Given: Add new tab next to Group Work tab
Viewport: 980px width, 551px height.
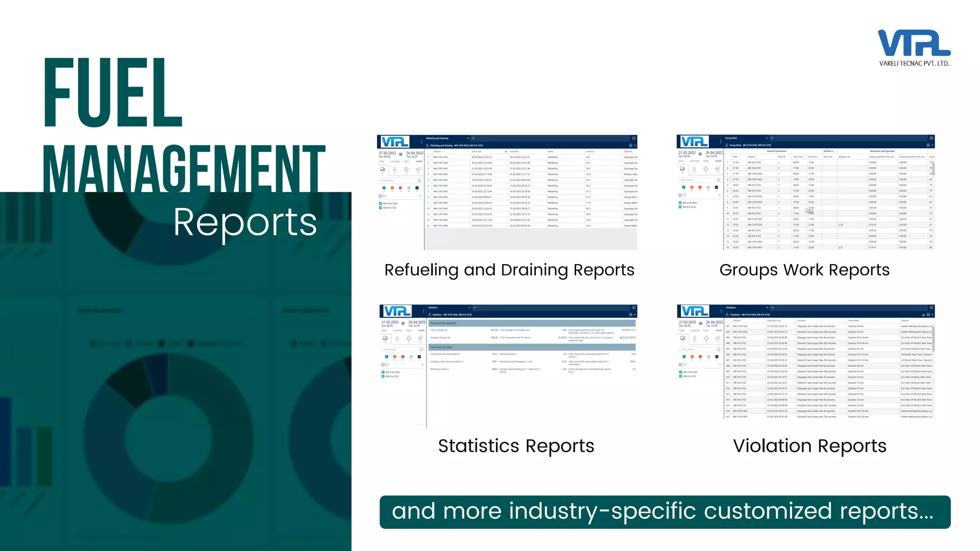Looking at the screenshot, I should [x=772, y=138].
